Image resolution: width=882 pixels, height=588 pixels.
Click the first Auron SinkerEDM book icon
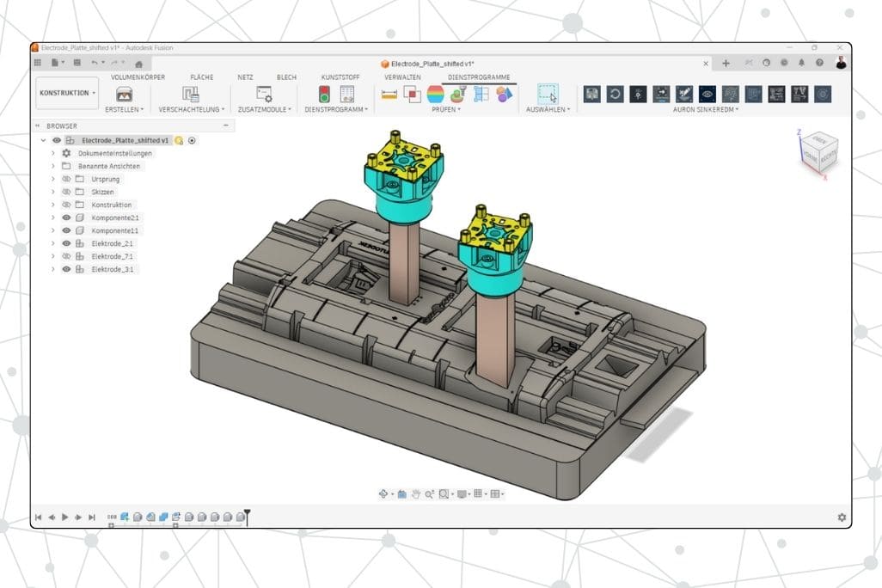(591, 94)
